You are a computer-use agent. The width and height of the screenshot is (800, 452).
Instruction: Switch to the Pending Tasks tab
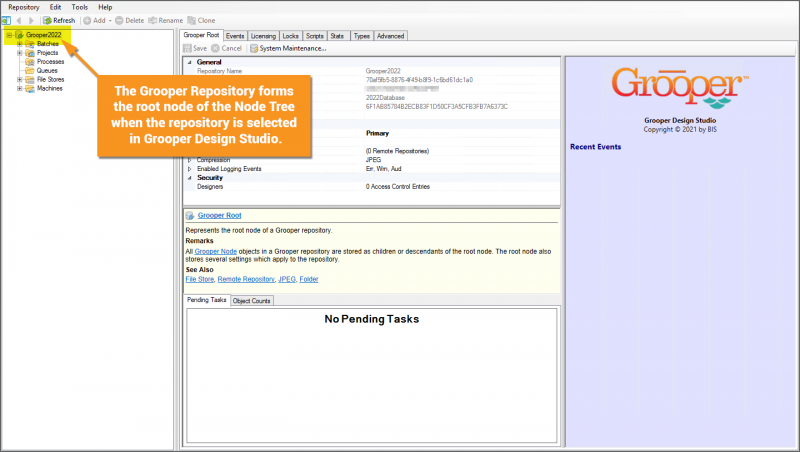[x=207, y=300]
